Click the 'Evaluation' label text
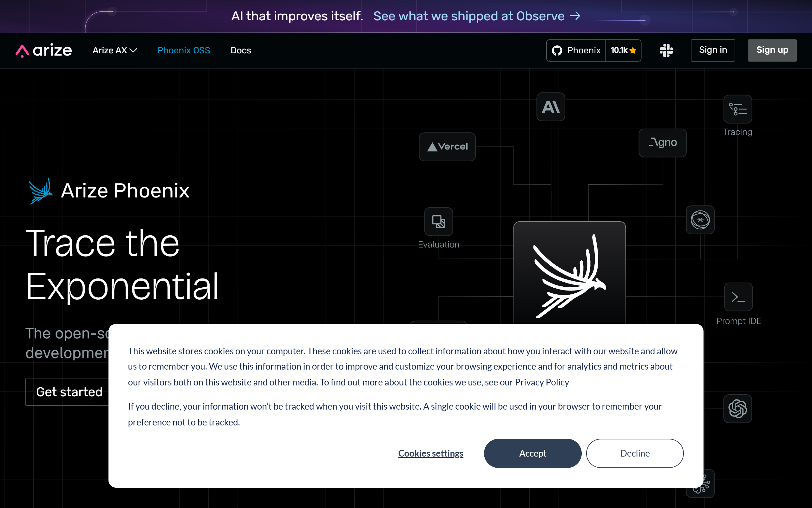812x508 pixels. point(439,244)
